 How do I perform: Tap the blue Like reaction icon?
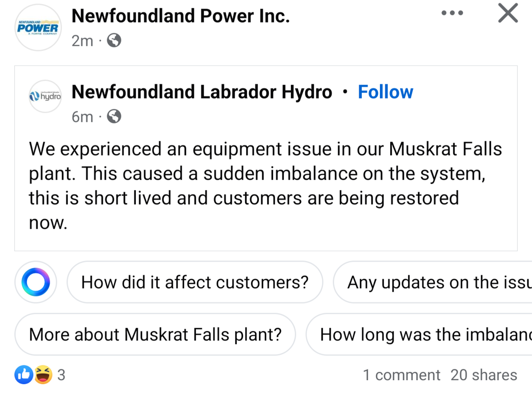24,375
